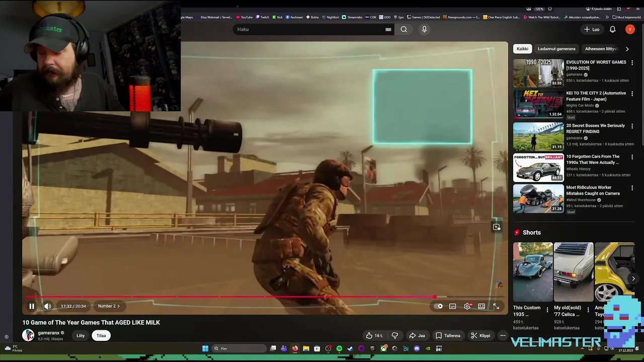This screenshot has width=644, height=362.
Task: Open '20 Secret Bosses We Seriously REGRET FINDING'
Action: pos(596,128)
